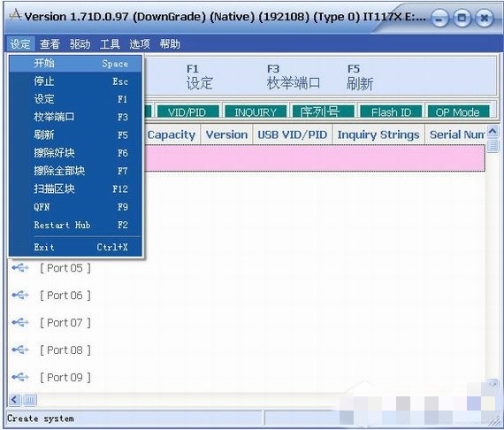Minimize the window
Screen dimensions: 504x430
[x=439, y=19]
